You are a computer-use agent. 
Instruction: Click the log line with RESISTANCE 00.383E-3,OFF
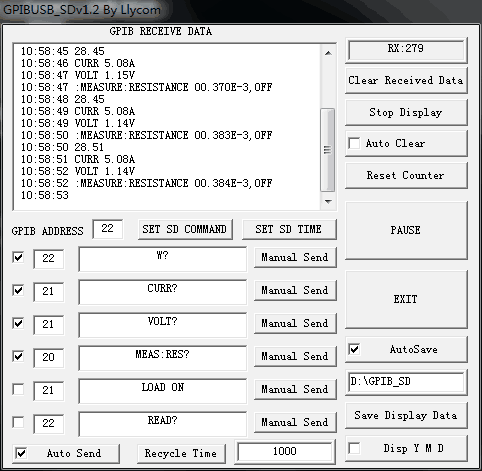(x=147, y=135)
